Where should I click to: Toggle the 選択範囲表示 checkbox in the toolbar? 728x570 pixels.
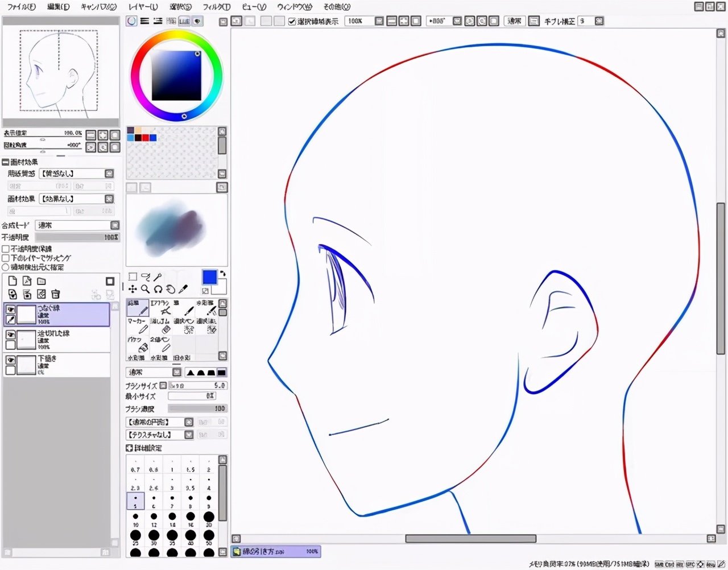click(x=292, y=21)
